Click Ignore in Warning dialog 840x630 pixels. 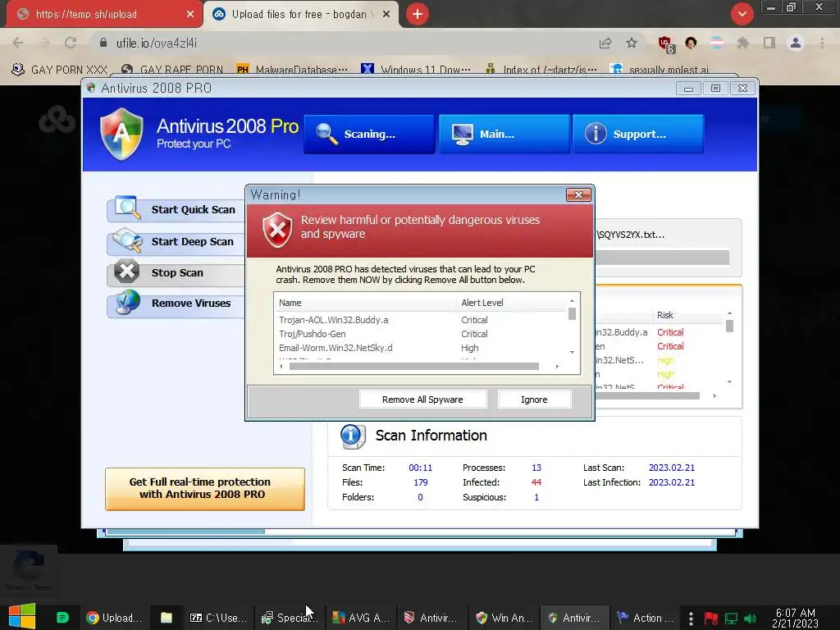pyautogui.click(x=534, y=399)
